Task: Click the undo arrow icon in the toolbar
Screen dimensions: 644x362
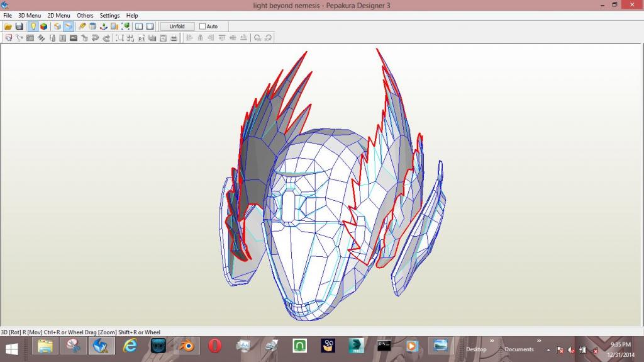Action: tap(96, 38)
